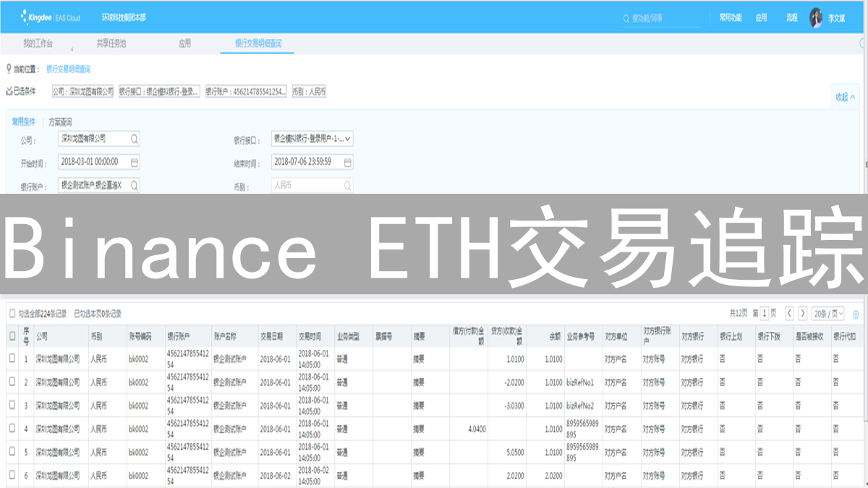868x488 pixels.
Task: Click 公司：深圳龙图有限公司 condition tag
Action: tap(83, 92)
